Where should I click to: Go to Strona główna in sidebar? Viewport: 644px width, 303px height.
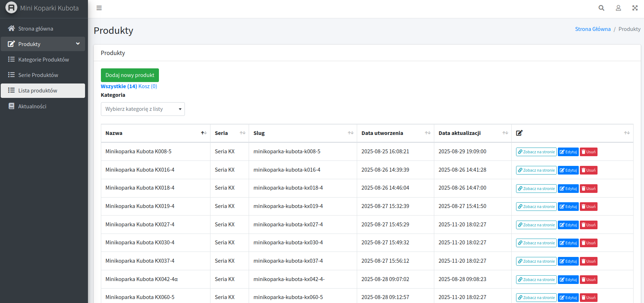(x=43, y=28)
